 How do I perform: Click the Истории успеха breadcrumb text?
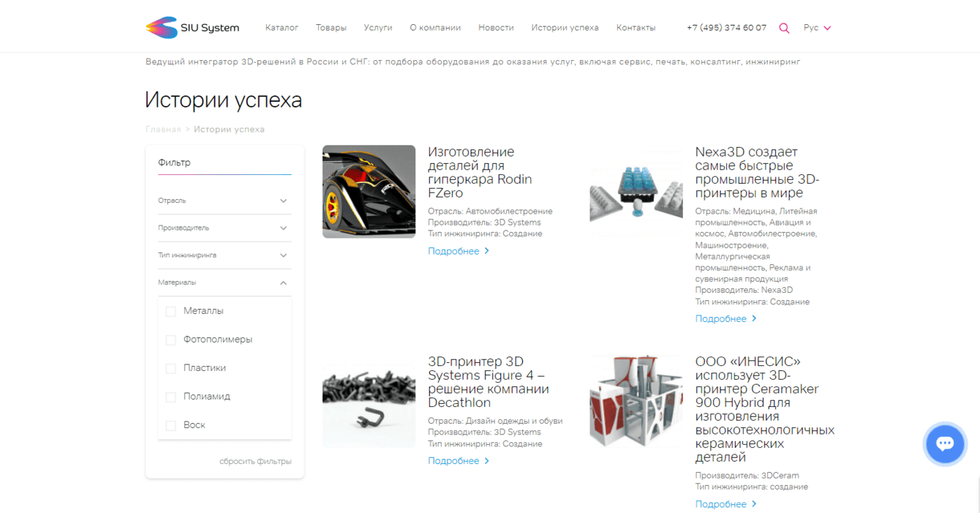[x=229, y=129]
